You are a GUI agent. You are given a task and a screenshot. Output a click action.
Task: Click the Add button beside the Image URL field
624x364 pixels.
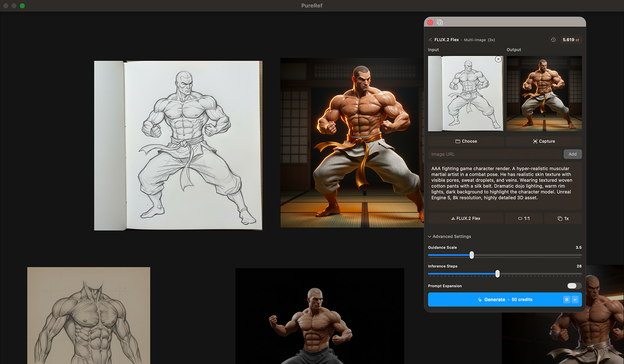coord(573,154)
